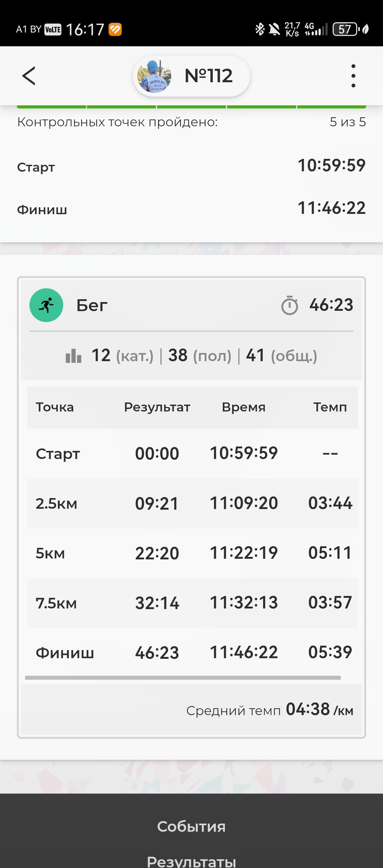
Task: Open the События menu item
Action: pos(191,826)
